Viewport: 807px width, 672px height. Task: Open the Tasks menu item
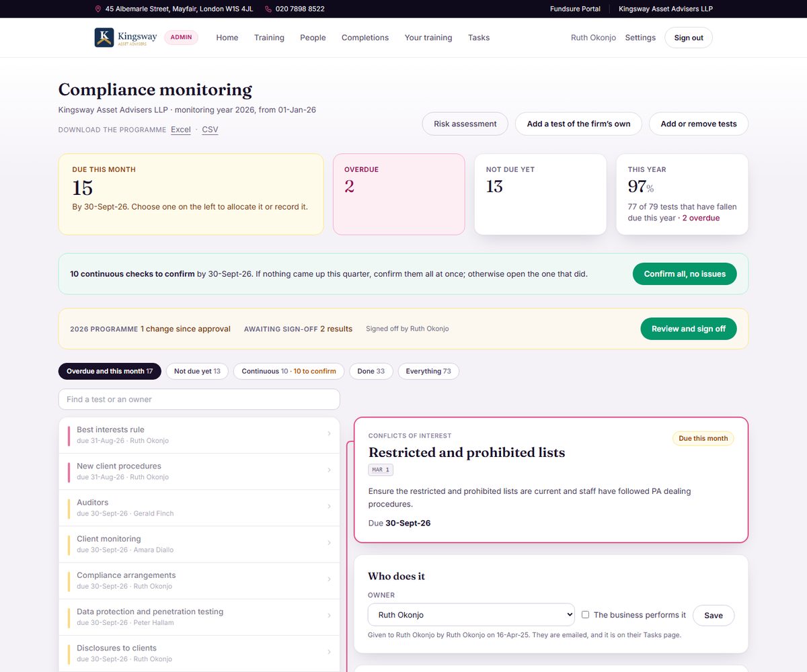coord(479,38)
